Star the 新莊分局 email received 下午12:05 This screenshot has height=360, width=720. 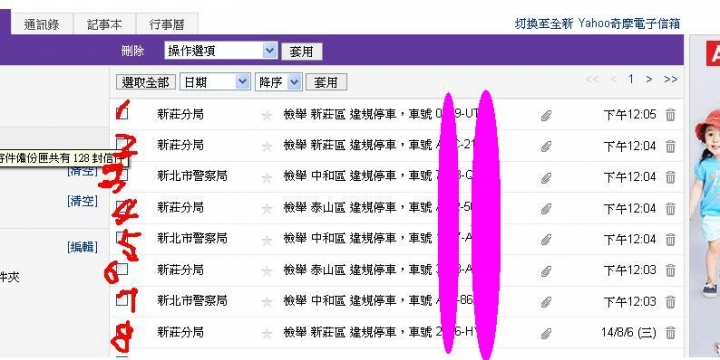click(266, 115)
